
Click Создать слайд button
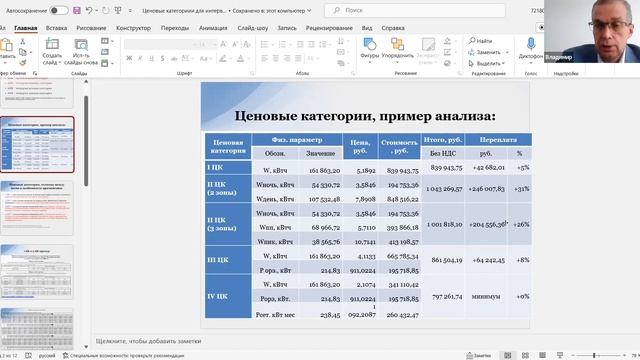tap(52, 52)
